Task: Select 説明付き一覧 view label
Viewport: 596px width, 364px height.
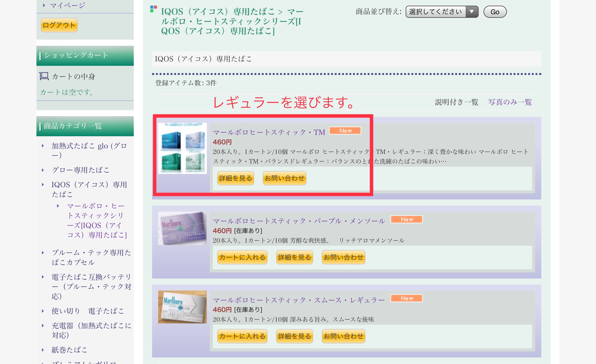Action: click(x=456, y=102)
